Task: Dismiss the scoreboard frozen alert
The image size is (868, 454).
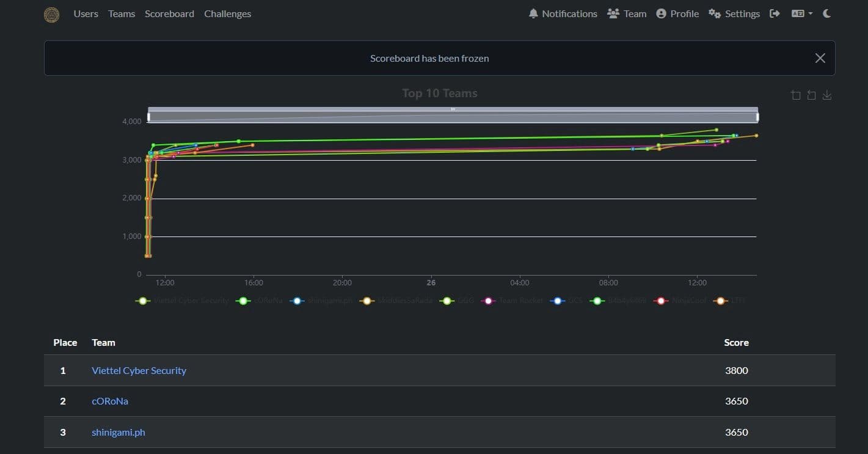Action: point(820,58)
